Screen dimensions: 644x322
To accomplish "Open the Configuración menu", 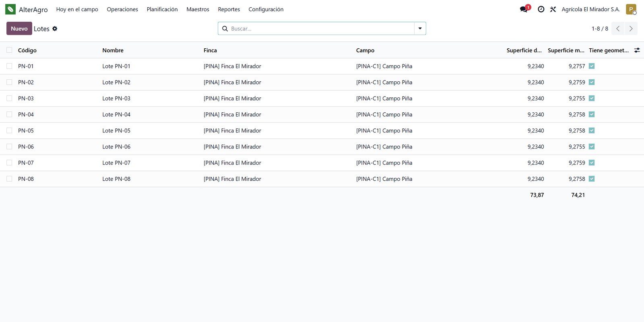I will [266, 9].
